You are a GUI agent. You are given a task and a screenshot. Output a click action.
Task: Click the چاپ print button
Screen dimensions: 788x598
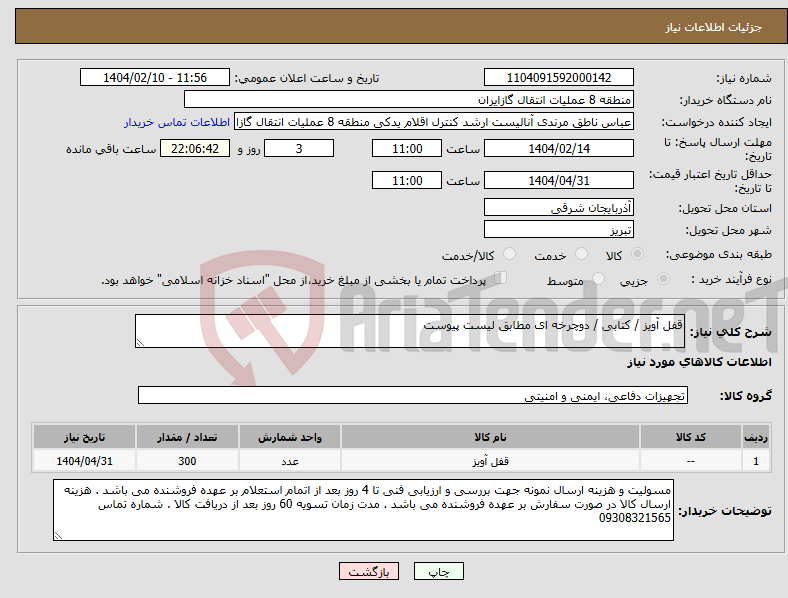click(439, 571)
